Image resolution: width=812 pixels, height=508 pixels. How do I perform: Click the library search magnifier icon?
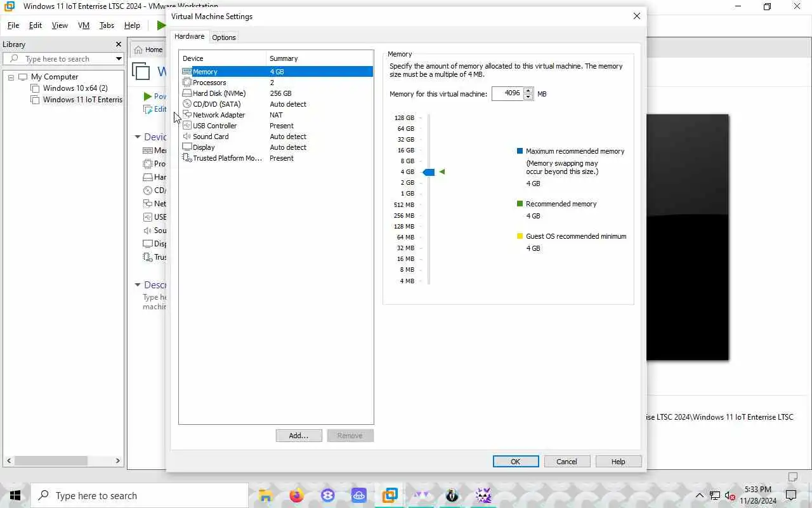(14, 59)
